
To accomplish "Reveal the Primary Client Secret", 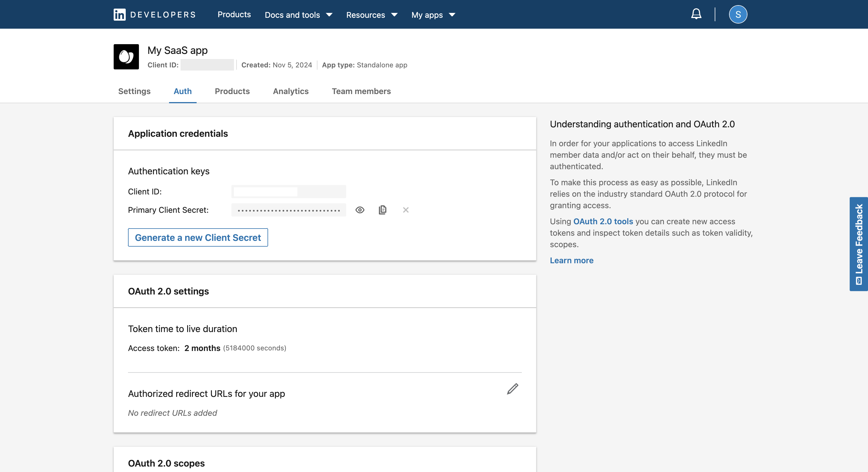I will pyautogui.click(x=360, y=210).
